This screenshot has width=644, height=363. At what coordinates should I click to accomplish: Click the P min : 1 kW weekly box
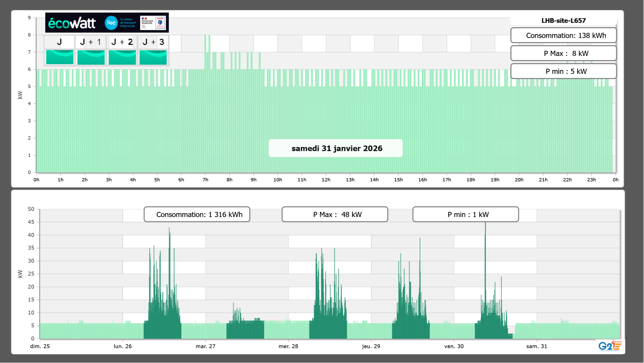click(x=465, y=214)
